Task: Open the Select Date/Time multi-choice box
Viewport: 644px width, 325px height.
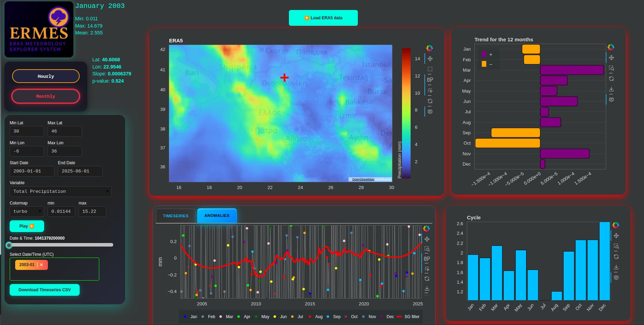Action: 54,269
